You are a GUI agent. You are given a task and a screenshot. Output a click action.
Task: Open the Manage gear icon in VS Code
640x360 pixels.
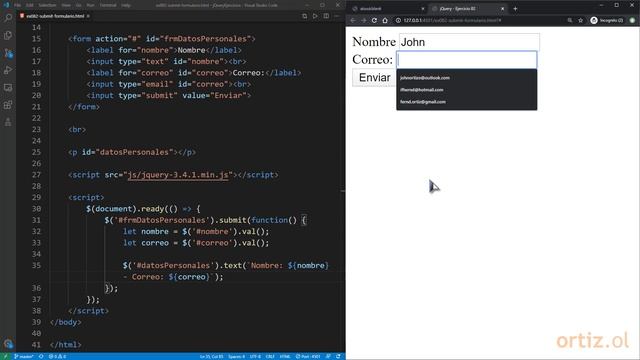pos(8,344)
